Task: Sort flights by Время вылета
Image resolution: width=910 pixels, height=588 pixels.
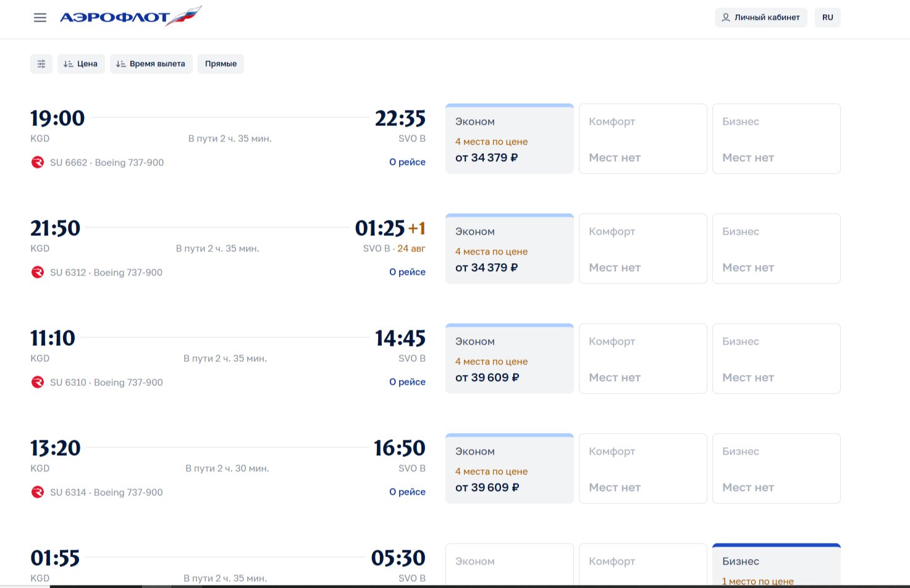Action: (x=151, y=64)
